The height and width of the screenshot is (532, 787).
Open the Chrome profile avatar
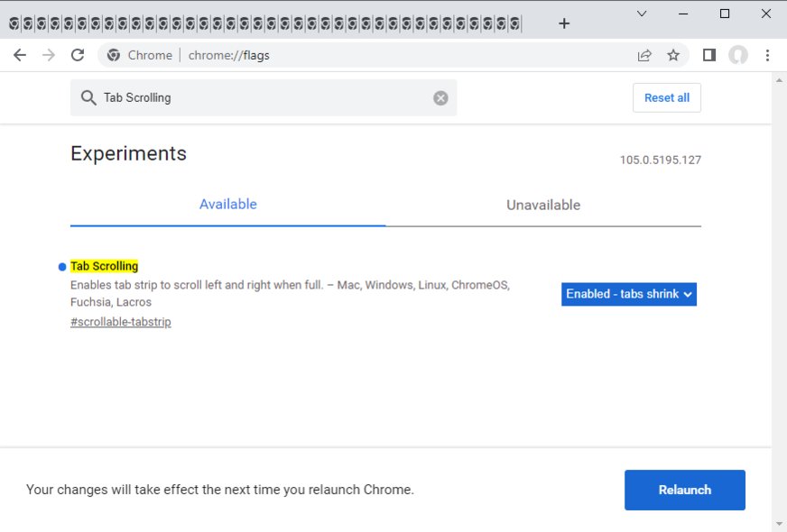(x=738, y=55)
